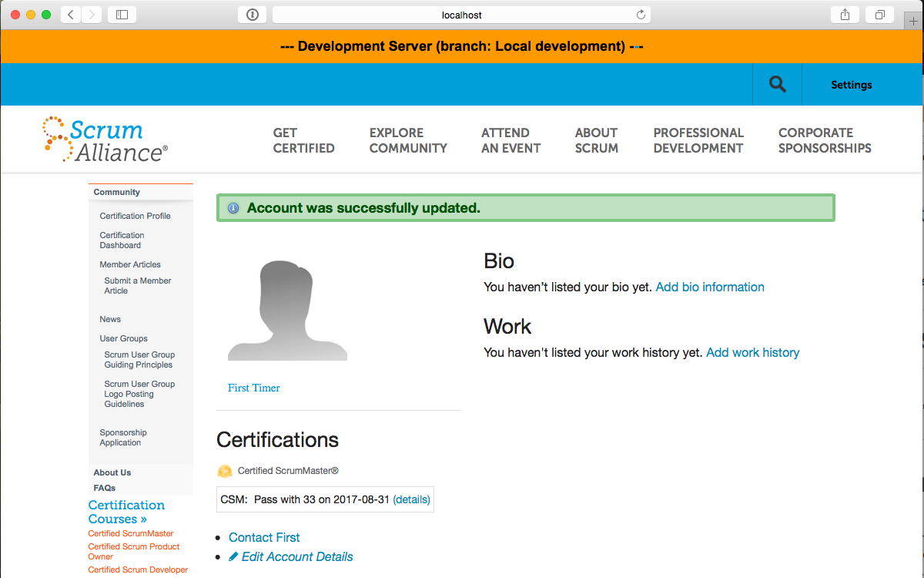Click Edit Account Details link
The image size is (924, 578).
[x=291, y=556]
